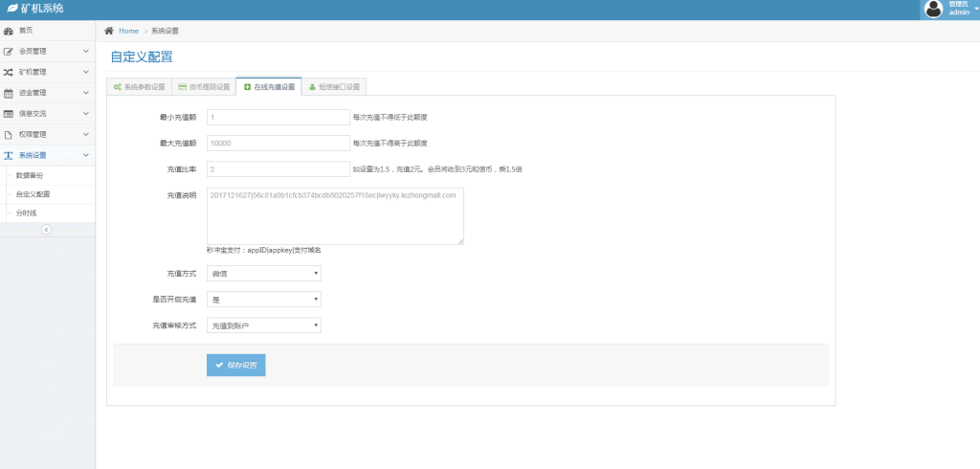Click the 充值说明 text area
This screenshot has width=980, height=469.
coord(335,215)
